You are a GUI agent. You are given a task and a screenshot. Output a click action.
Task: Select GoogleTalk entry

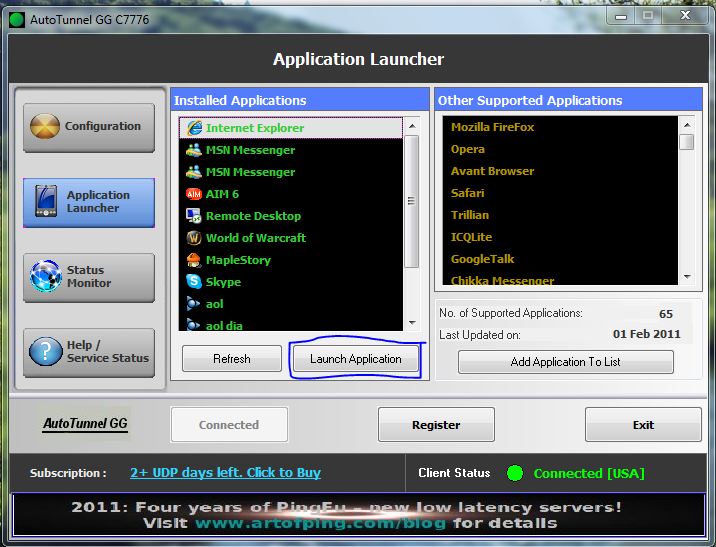560,259
